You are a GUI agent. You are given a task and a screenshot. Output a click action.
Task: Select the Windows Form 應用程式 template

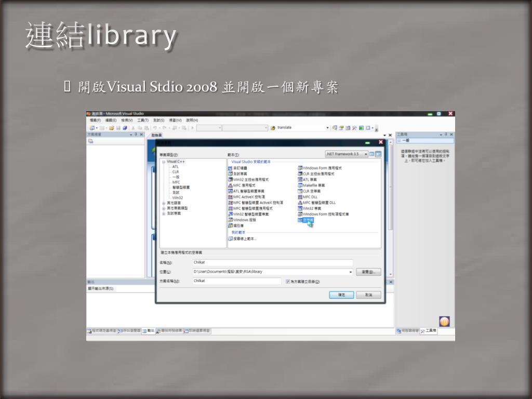(320, 168)
